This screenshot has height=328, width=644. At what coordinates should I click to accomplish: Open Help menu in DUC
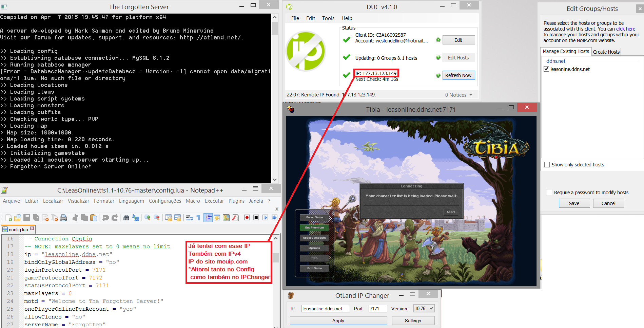[347, 18]
